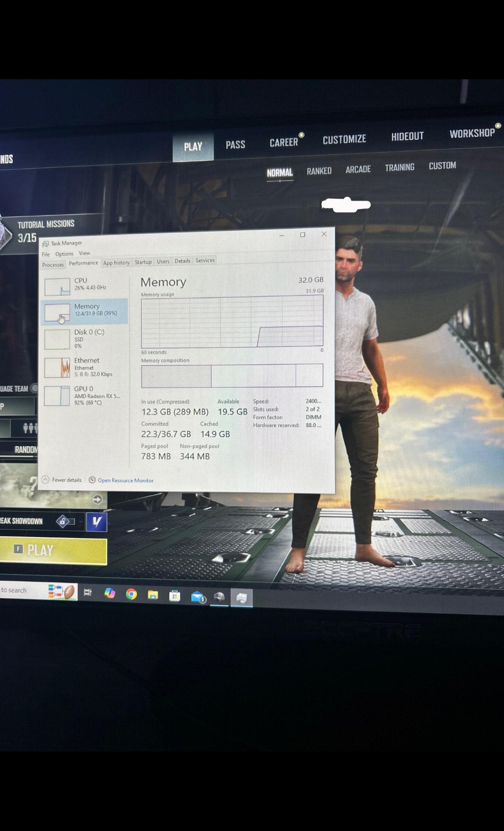Click the '783 MB' paged pool value
Viewport: 504px width, 831px height.
[156, 456]
